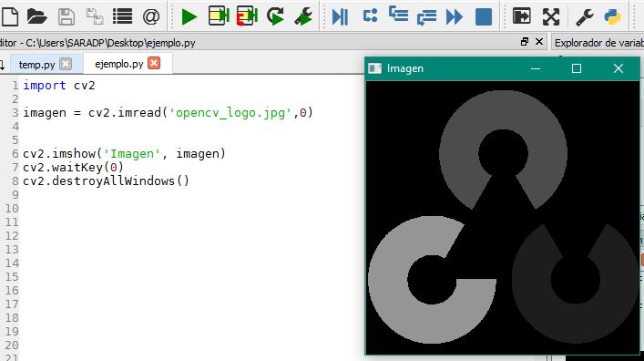Open a file using the folder icon
The image size is (644, 361).
point(37,16)
